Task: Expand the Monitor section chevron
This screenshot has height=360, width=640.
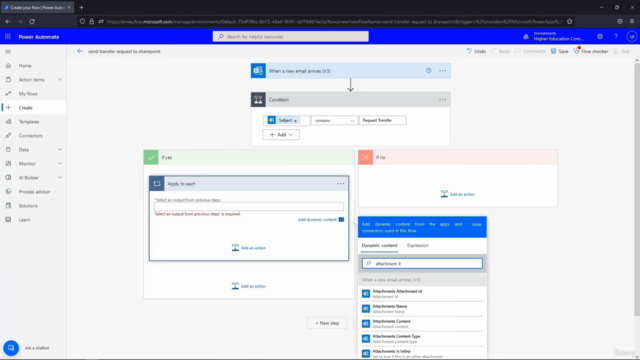Action: click(60, 164)
